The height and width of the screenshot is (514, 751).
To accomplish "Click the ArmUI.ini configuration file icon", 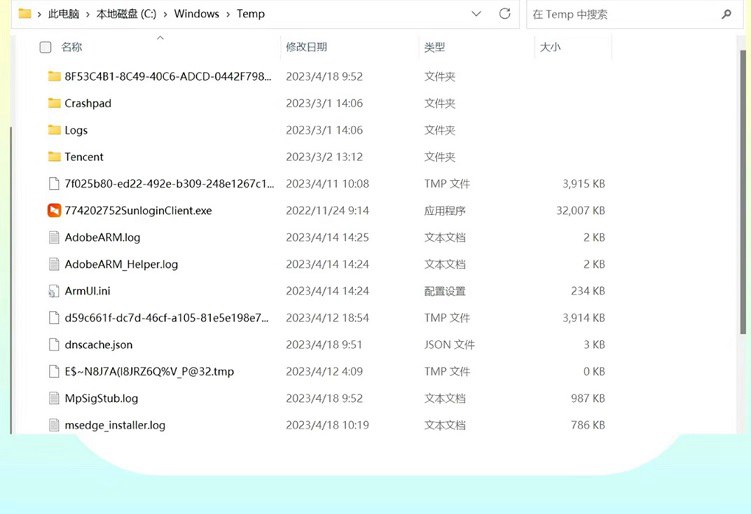I will point(54,291).
